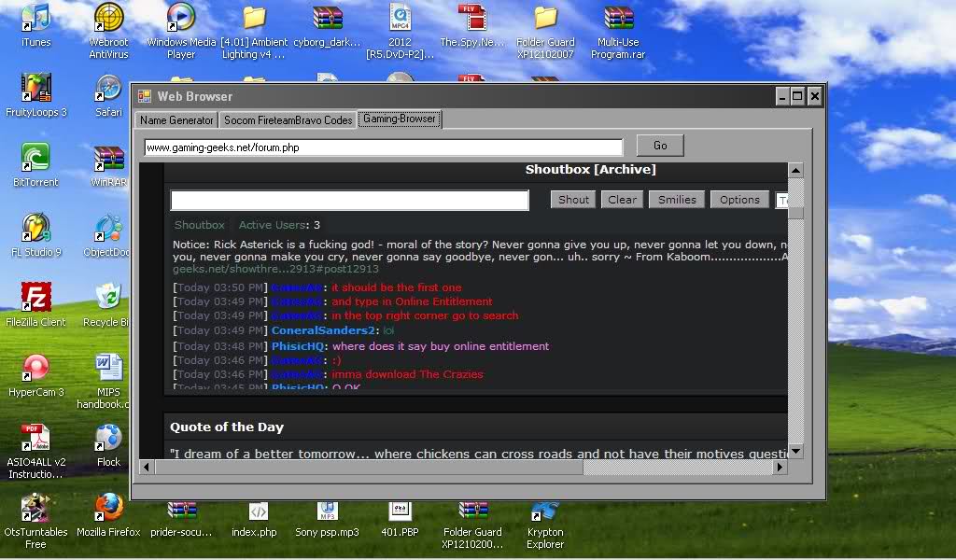Select the WinRAR desktop shortcut
This screenshot has height=560, width=956.
click(108, 164)
